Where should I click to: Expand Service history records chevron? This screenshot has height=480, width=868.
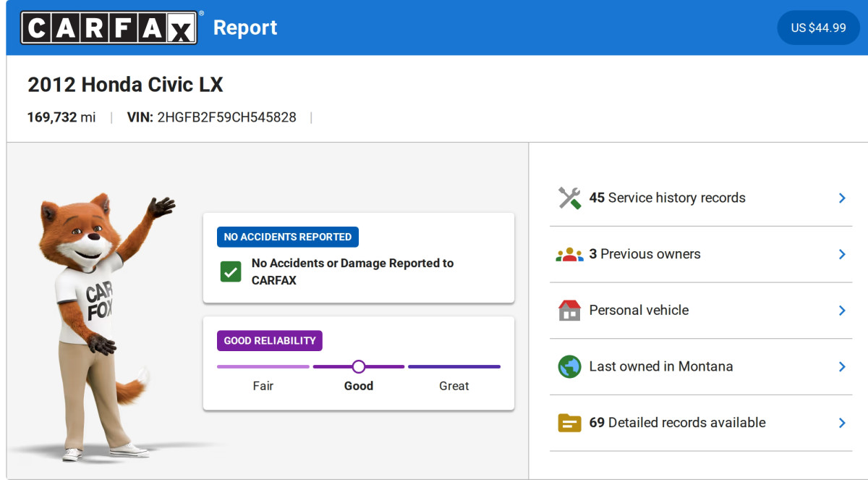[842, 198]
